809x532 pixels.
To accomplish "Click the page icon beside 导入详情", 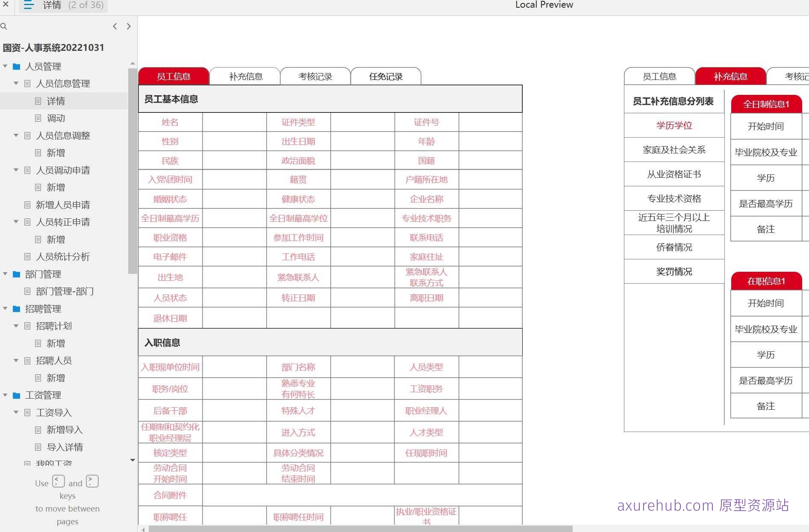I will tap(38, 447).
